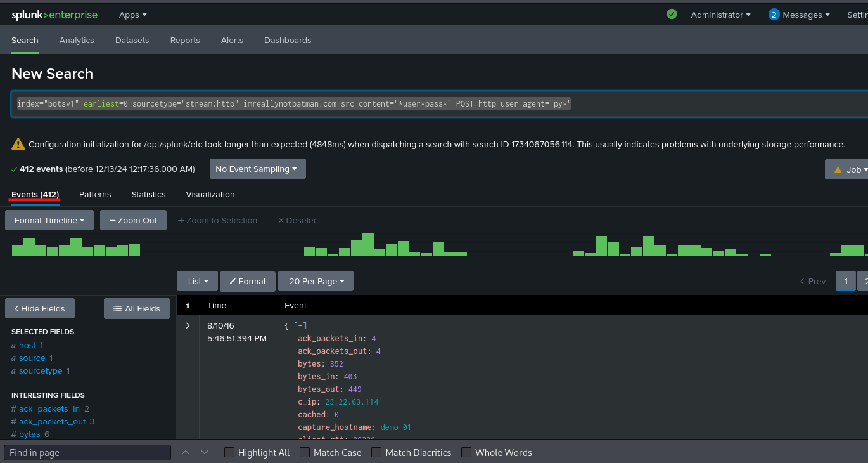Screen dimensions: 868x463
Task: Click the yellow warning triangle icon
Action: coord(18,144)
